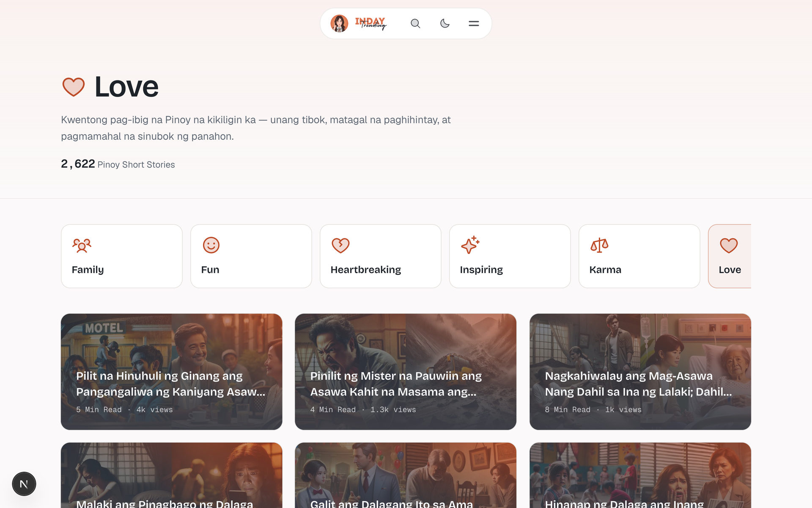This screenshot has width=812, height=508.
Task: Click the Fun smiley face icon
Action: click(x=211, y=245)
